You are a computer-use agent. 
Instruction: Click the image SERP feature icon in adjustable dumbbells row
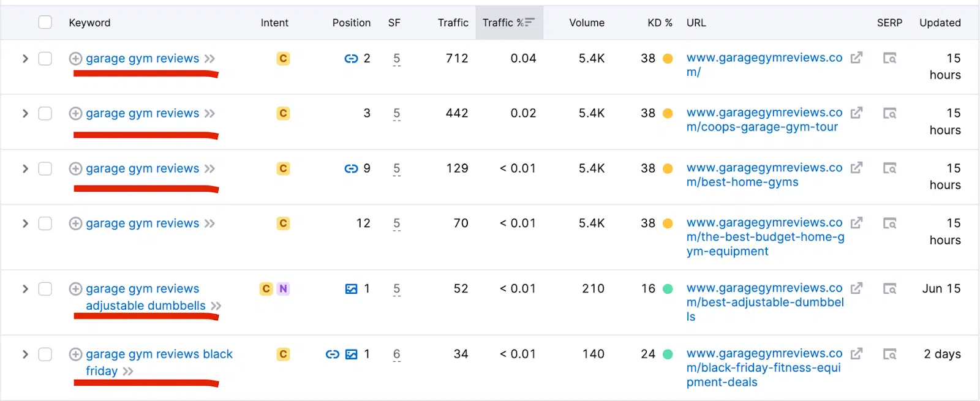click(x=351, y=289)
